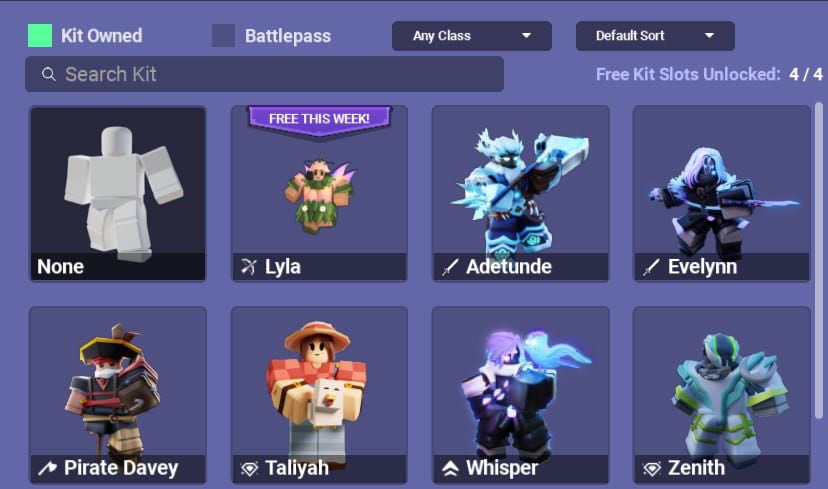Click the bow class icon beside Lyla
Image resolution: width=828 pixels, height=489 pixels.
[249, 267]
